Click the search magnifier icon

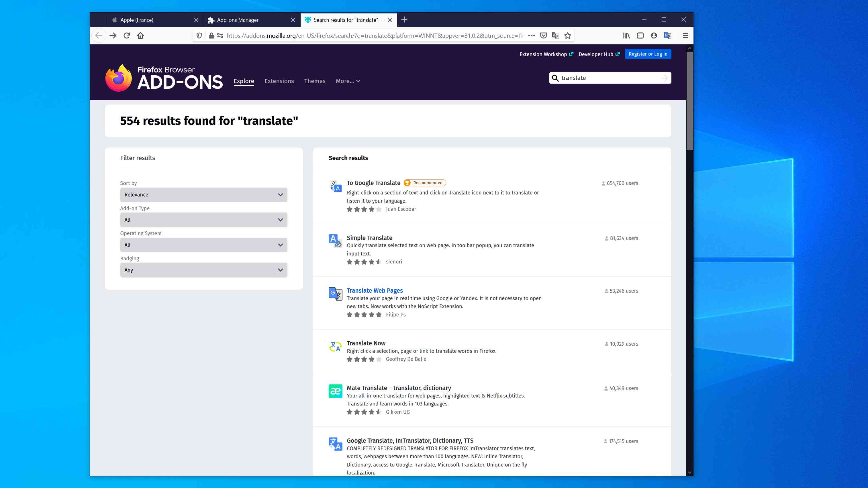click(x=555, y=78)
